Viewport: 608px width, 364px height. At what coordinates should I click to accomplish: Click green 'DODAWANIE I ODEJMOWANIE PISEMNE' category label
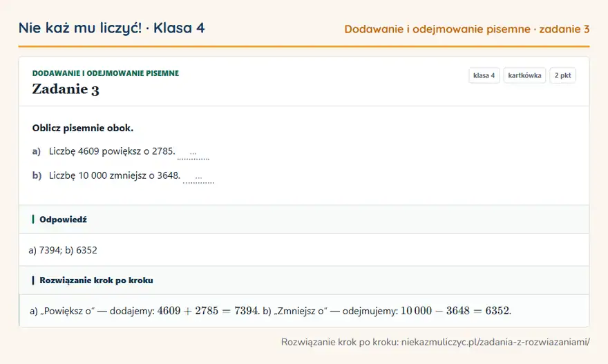[x=106, y=73]
